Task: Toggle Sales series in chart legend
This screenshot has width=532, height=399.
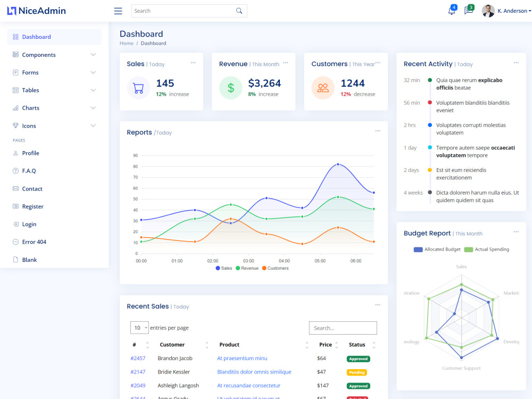Action: pos(224,268)
